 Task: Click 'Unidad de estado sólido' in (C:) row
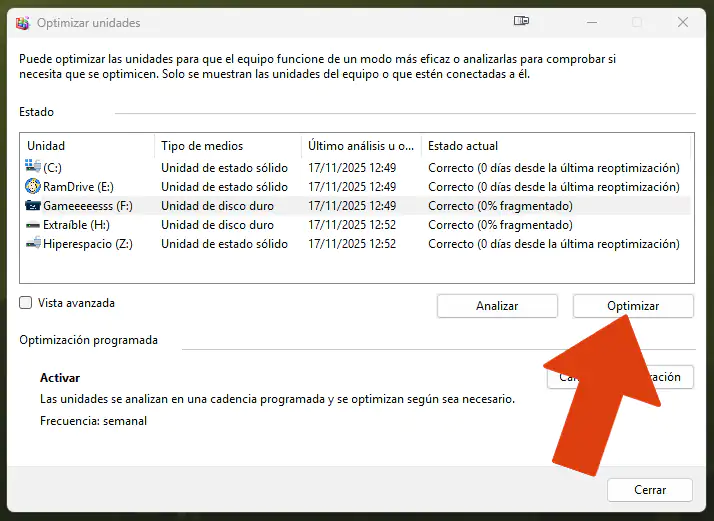tap(224, 168)
